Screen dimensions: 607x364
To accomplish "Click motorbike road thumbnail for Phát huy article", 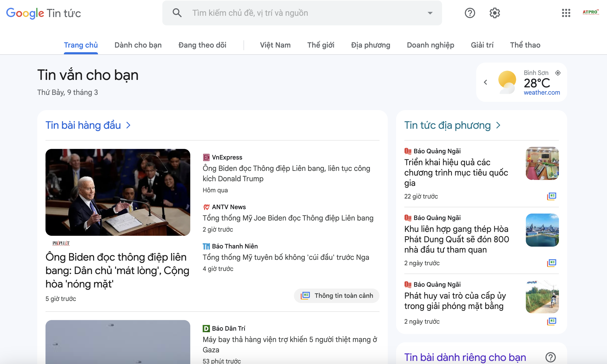I will tap(542, 297).
